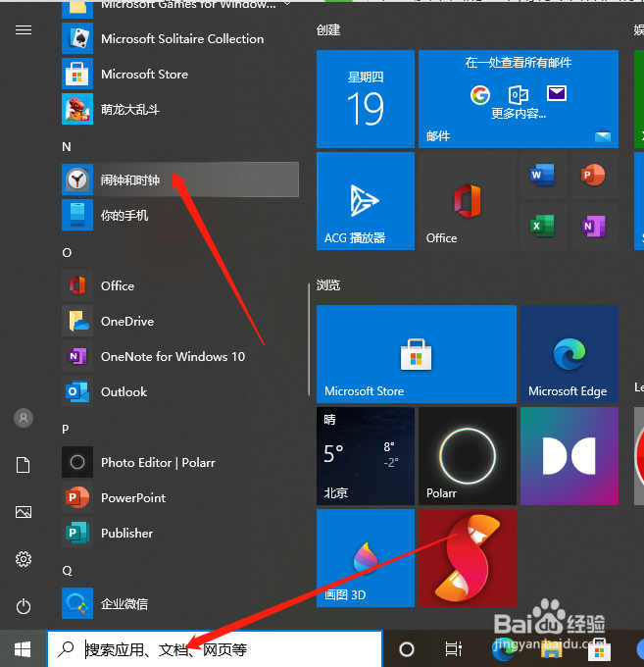Image resolution: width=644 pixels, height=667 pixels.
Task: Open 萌龙大乱斗 game in app list
Action: [x=180, y=109]
